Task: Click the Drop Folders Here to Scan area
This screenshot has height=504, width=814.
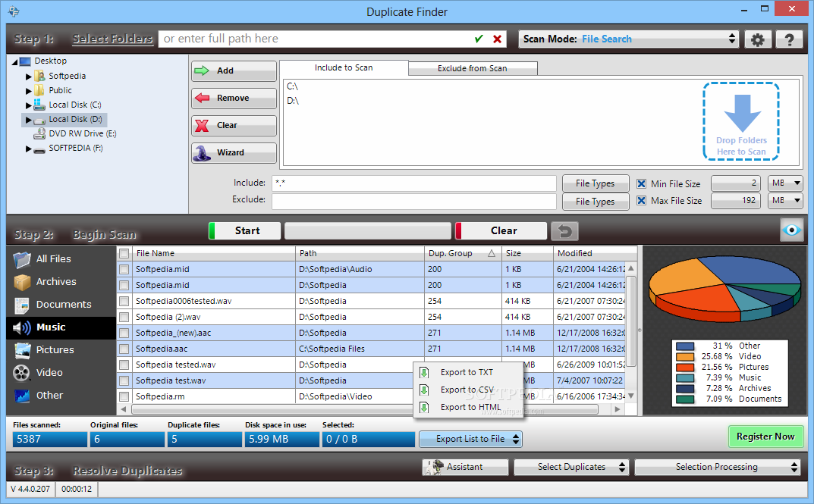Action: 741,121
